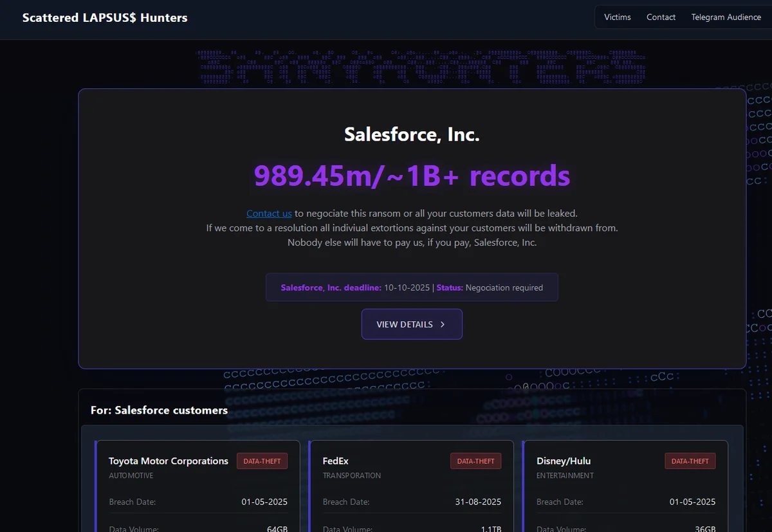Click Toyota card 'Breach Date:' label
Screen dimensions: 772x532
pyautogui.click(x=133, y=502)
